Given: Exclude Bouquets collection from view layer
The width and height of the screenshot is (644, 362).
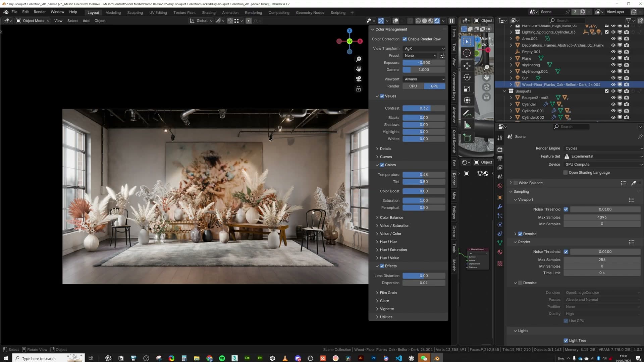Looking at the screenshot, I should tap(606, 91).
